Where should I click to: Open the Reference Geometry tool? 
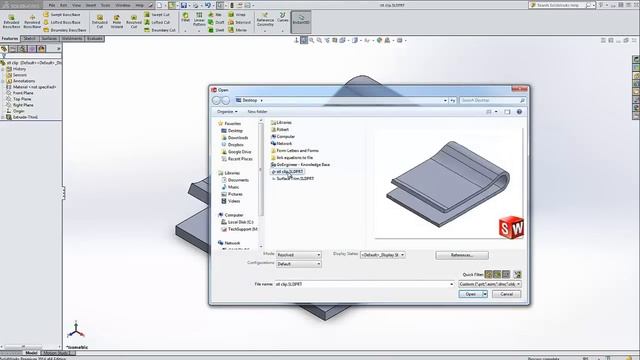265,20
